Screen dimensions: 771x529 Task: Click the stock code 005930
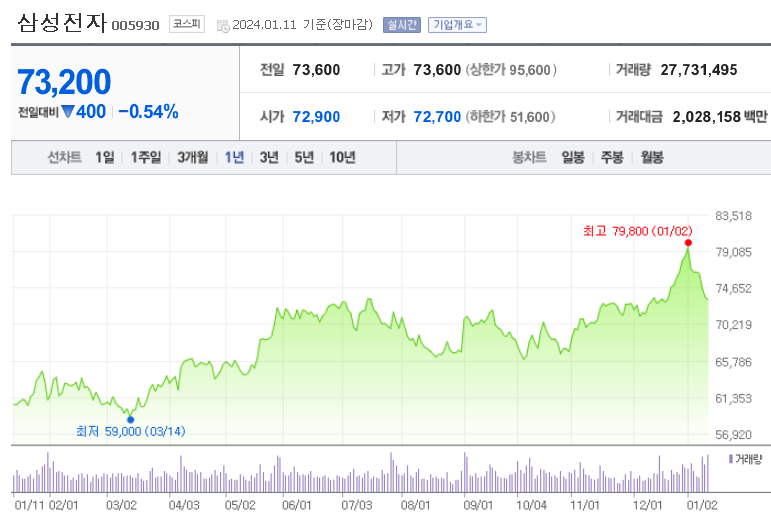[x=135, y=25]
